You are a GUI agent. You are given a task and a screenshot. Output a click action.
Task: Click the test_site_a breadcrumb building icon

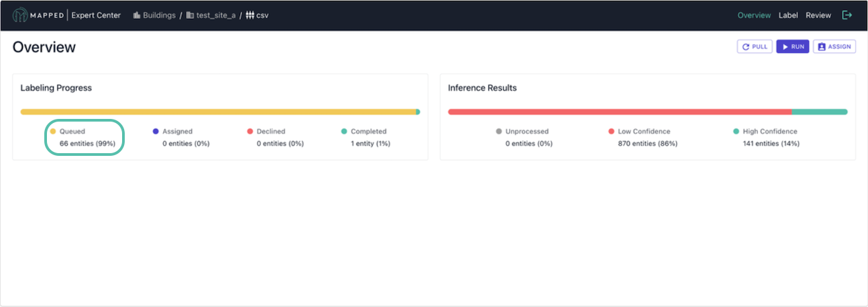point(190,15)
